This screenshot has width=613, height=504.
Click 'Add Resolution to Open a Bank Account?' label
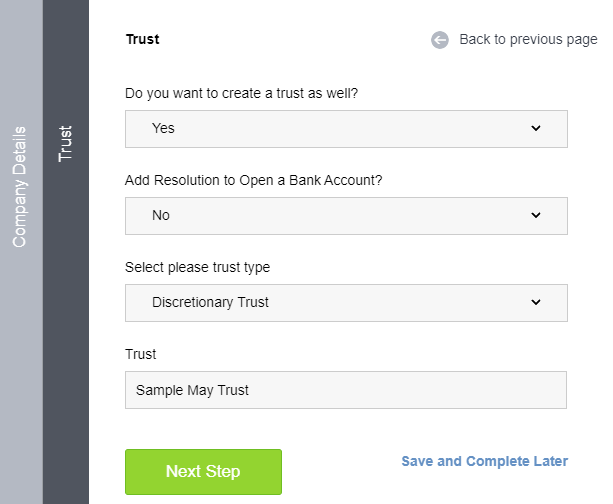pos(253,180)
